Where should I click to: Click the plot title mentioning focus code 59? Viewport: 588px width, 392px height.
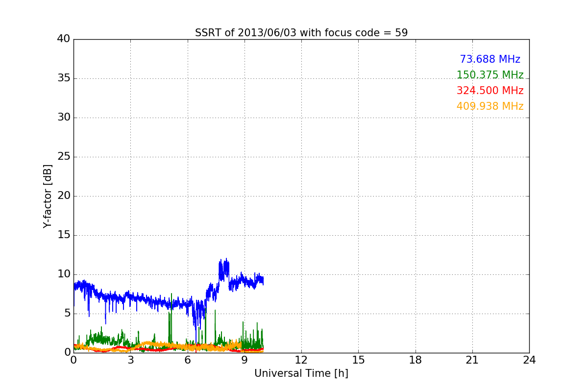pos(301,33)
